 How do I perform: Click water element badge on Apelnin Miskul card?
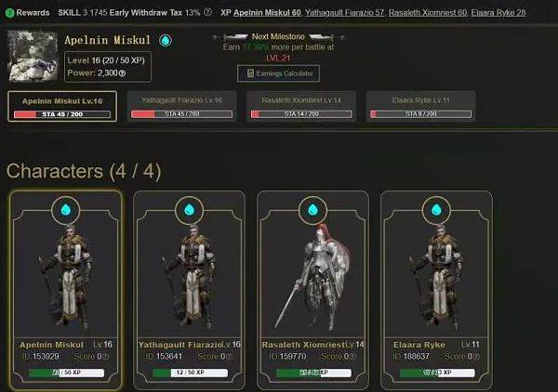[x=65, y=210]
